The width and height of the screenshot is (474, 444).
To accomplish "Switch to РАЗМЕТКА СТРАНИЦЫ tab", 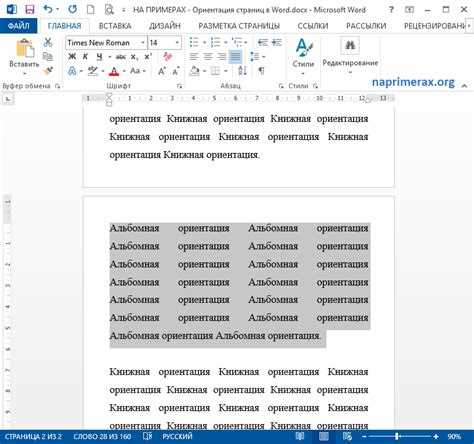I will pyautogui.click(x=239, y=26).
